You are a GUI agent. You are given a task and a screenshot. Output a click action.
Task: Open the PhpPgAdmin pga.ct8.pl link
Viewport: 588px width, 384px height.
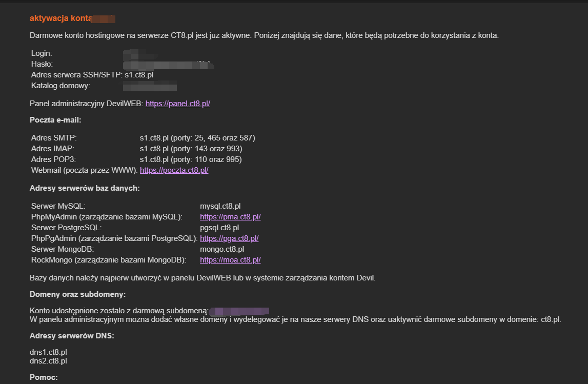click(x=229, y=238)
